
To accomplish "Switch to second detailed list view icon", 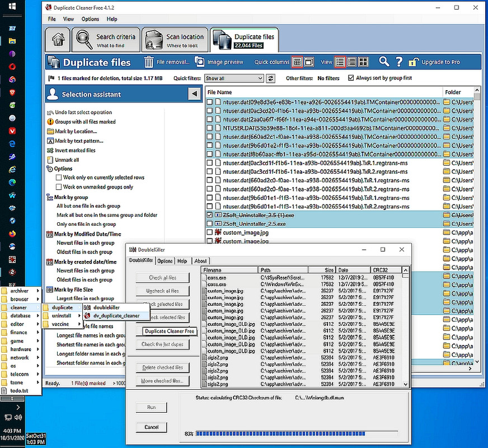I will 351,62.
